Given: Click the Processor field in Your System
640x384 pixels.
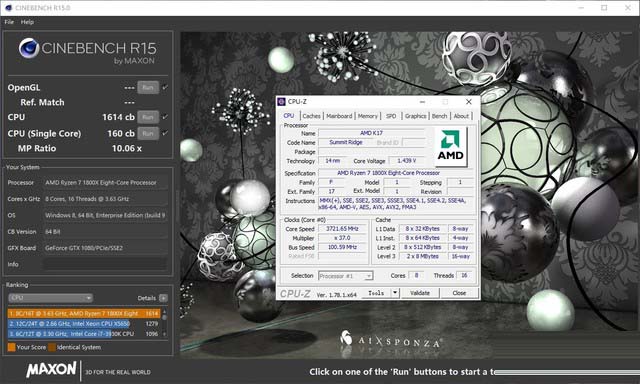Looking at the screenshot, I should tap(105, 182).
